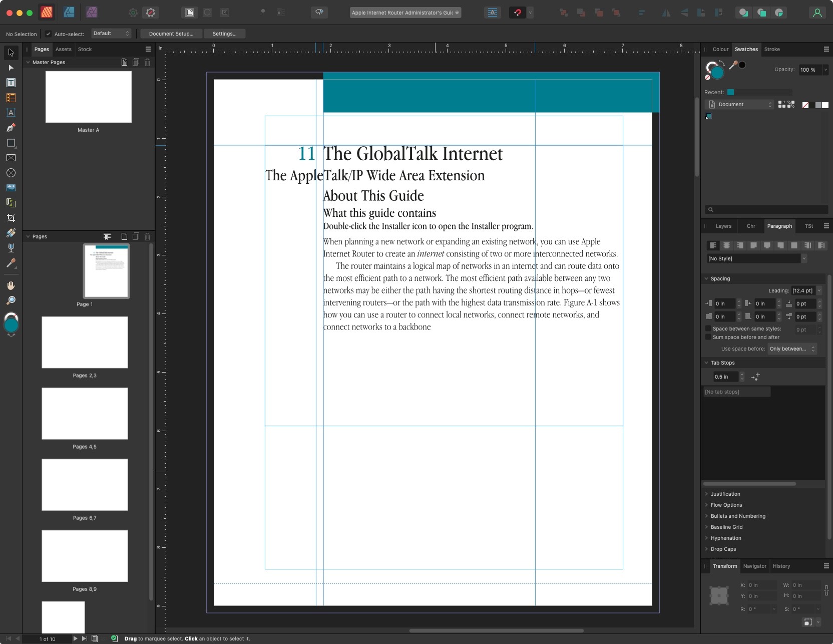Switch to the Designer persona
Screen dimensions: 833x644
click(69, 13)
